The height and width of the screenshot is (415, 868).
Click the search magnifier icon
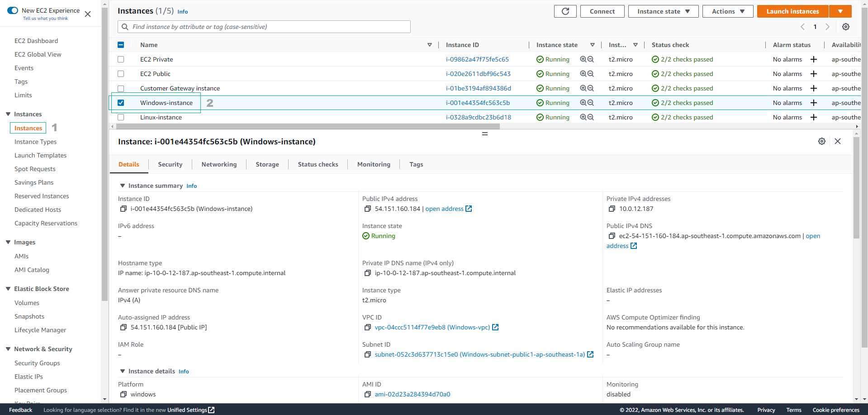click(x=125, y=27)
